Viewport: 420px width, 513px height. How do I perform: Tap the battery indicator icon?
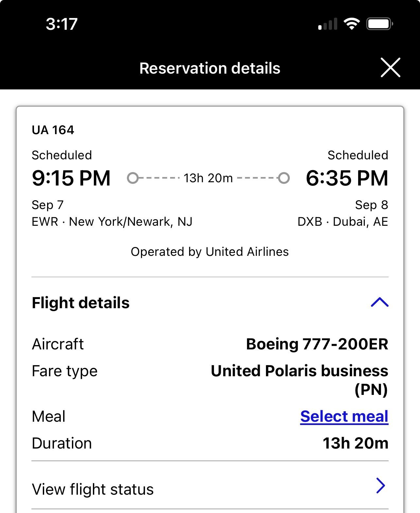click(x=379, y=24)
